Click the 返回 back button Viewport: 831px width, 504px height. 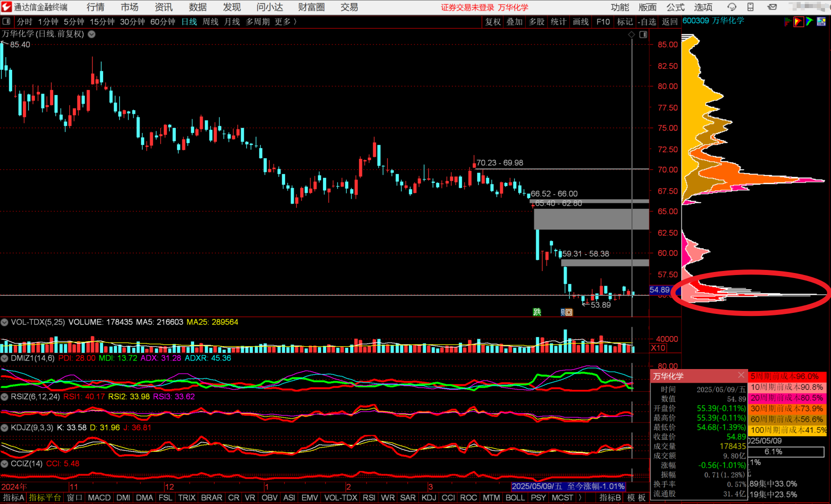pyautogui.click(x=670, y=22)
